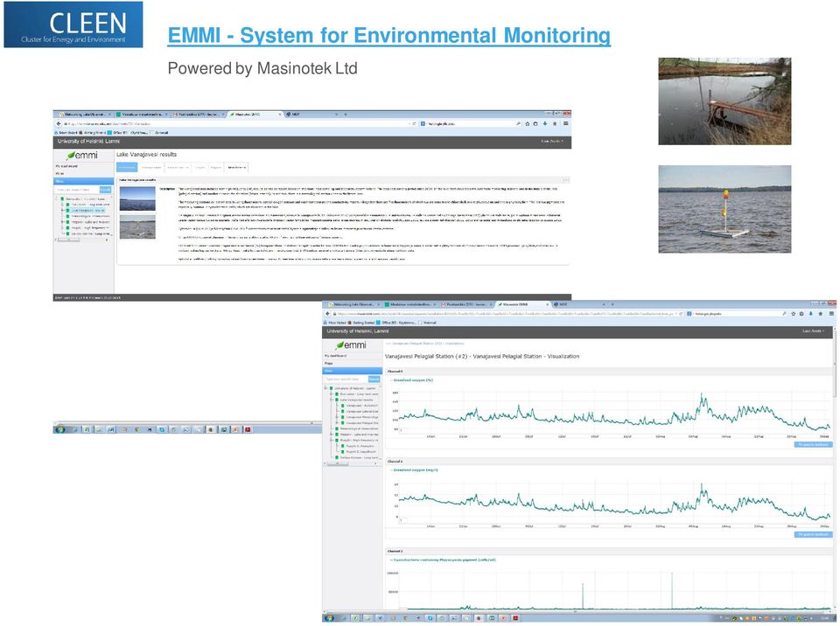
Task: Toggle the Dissolved oxygen (mg/l) chart legend series
Action: [x=414, y=470]
